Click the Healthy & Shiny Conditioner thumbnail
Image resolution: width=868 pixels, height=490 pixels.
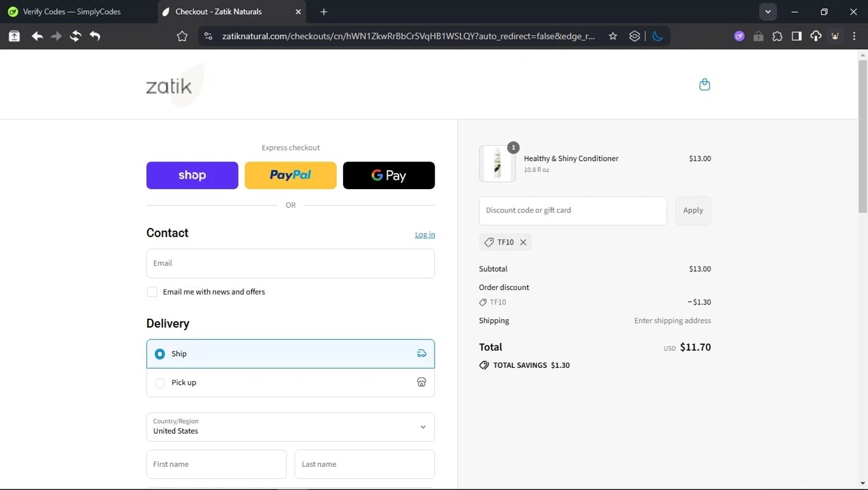(497, 164)
